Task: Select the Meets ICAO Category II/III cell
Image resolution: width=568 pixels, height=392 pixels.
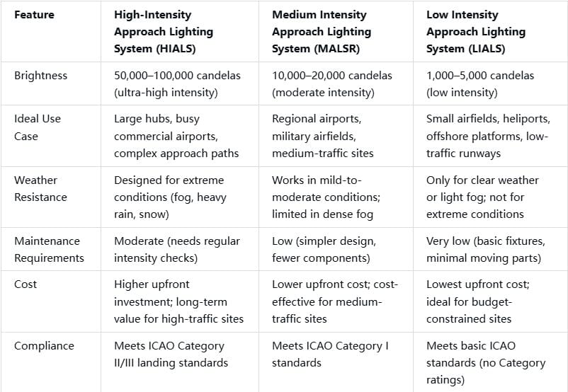Action: [x=171, y=354]
